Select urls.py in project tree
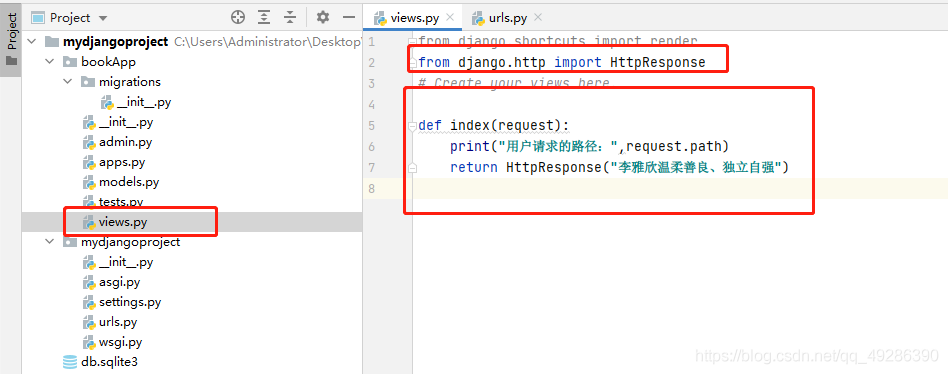948x374 pixels. (x=118, y=322)
